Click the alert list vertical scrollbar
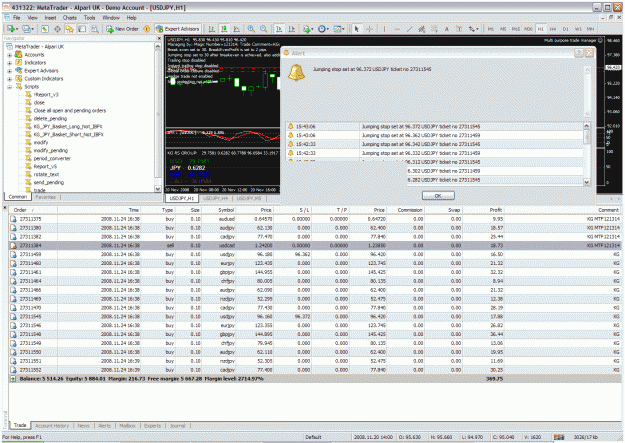This screenshot has width=625, height=443. [x=587, y=154]
